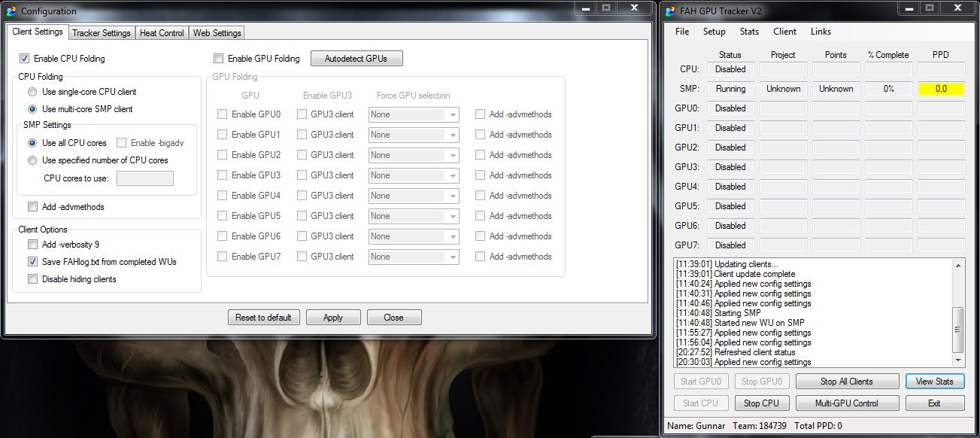Enable the GPU Folding checkbox
980x438 pixels.
coord(219,59)
